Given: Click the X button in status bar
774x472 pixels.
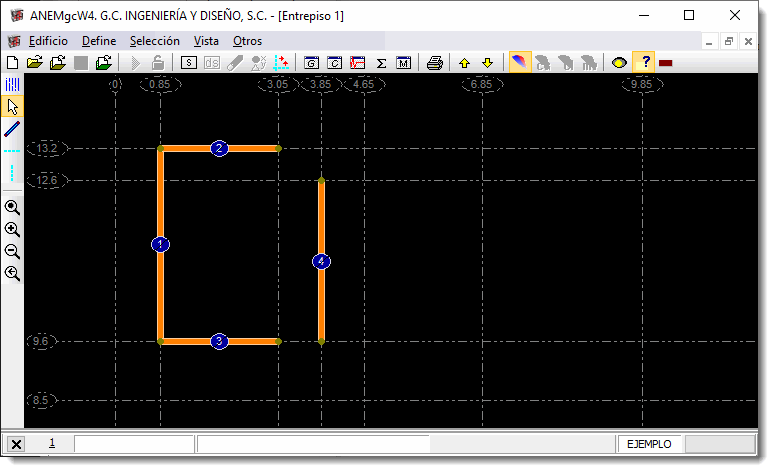Looking at the screenshot, I should (x=16, y=444).
